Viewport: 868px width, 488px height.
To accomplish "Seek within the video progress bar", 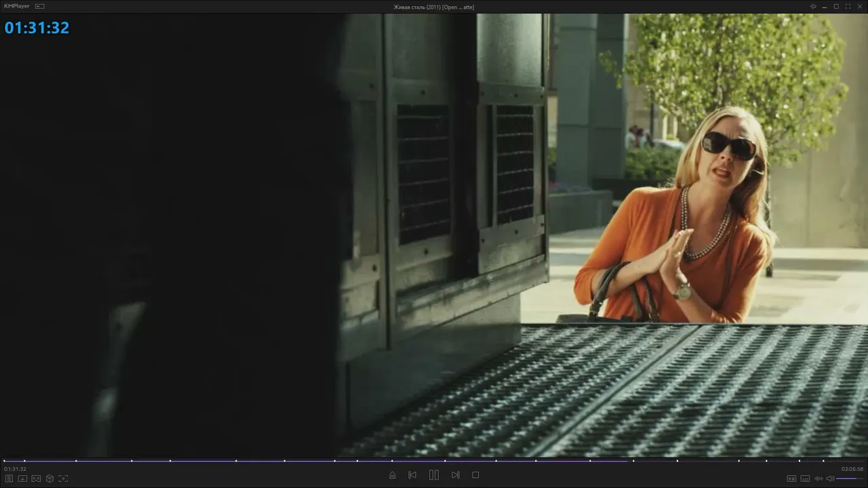I will [x=434, y=461].
